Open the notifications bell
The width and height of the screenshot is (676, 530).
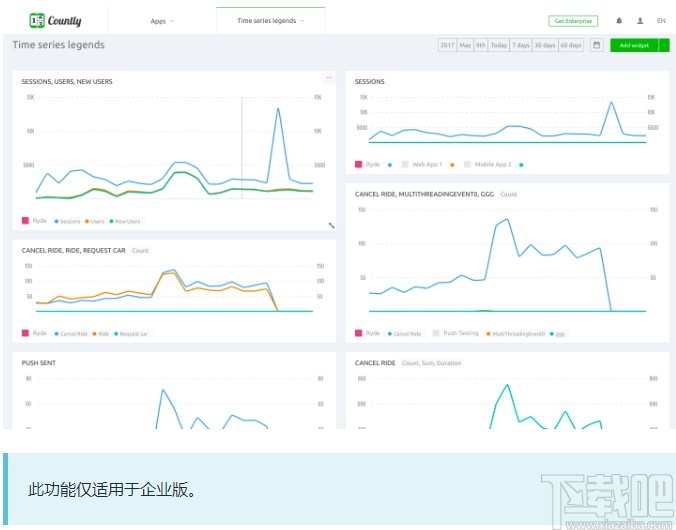(619, 21)
